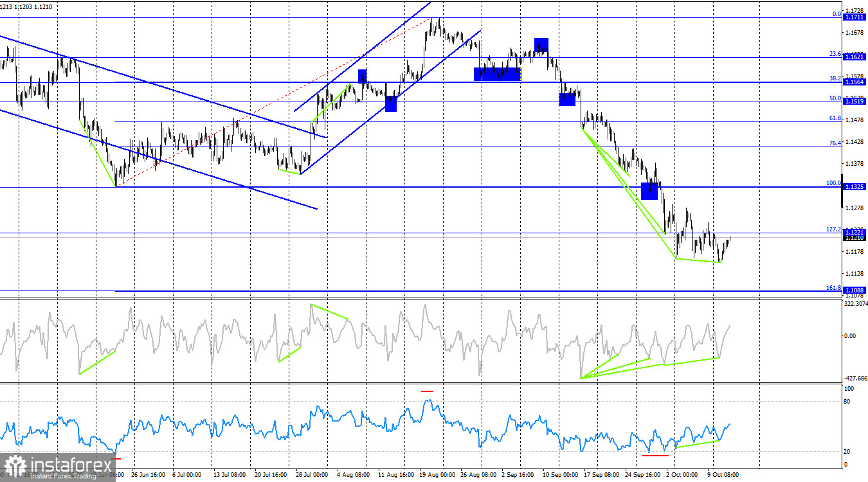The width and height of the screenshot is (868, 482).
Task: Click the 322.3074 indicator scale value
Action: 856,304
